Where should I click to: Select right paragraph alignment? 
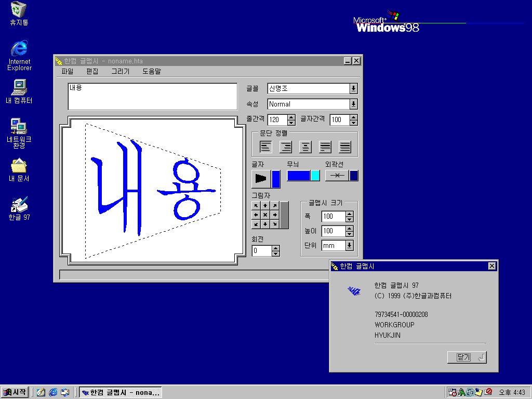(286, 147)
